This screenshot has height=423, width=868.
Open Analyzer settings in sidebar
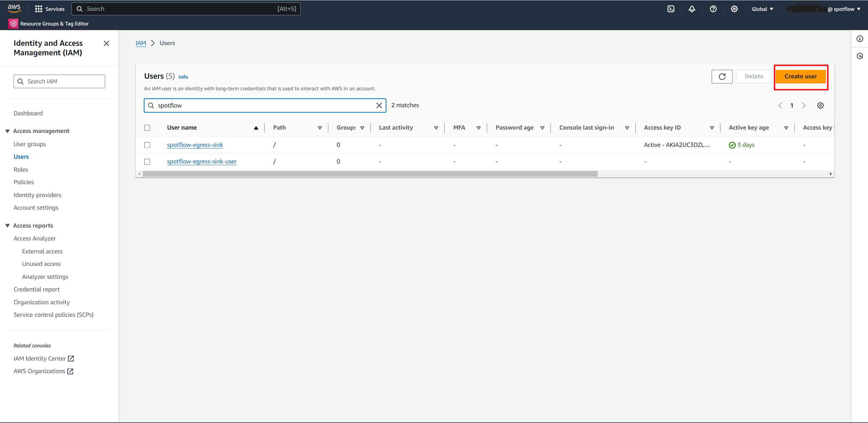coord(45,277)
